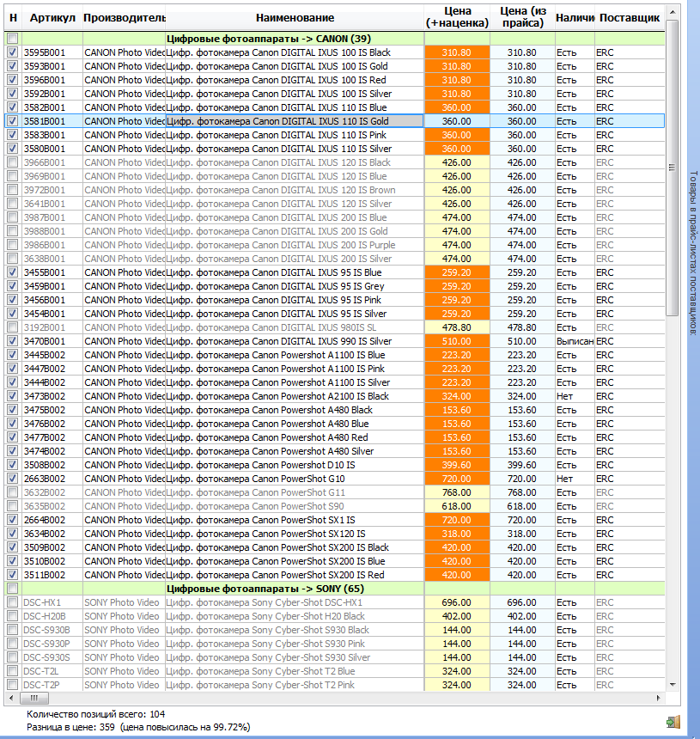Select the name cell 'IXUS 110 IS Gold'

click(x=295, y=121)
